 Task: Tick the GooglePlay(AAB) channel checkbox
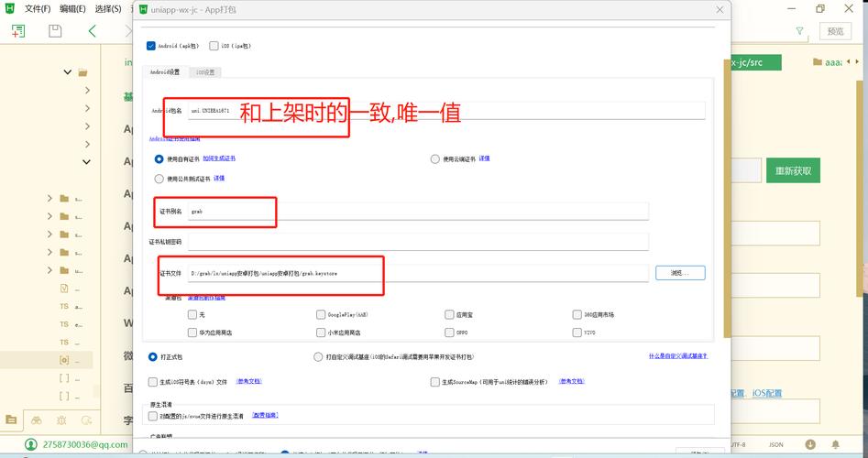click(x=321, y=314)
